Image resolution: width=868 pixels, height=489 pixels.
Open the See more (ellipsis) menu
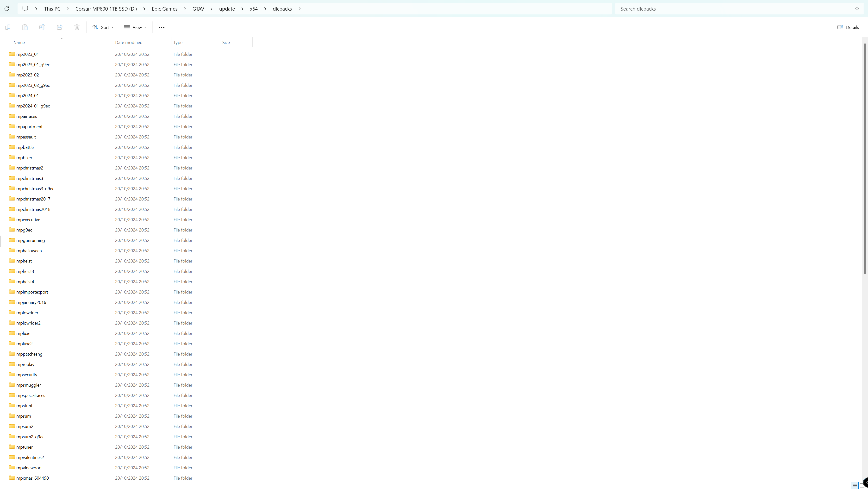pos(161,27)
